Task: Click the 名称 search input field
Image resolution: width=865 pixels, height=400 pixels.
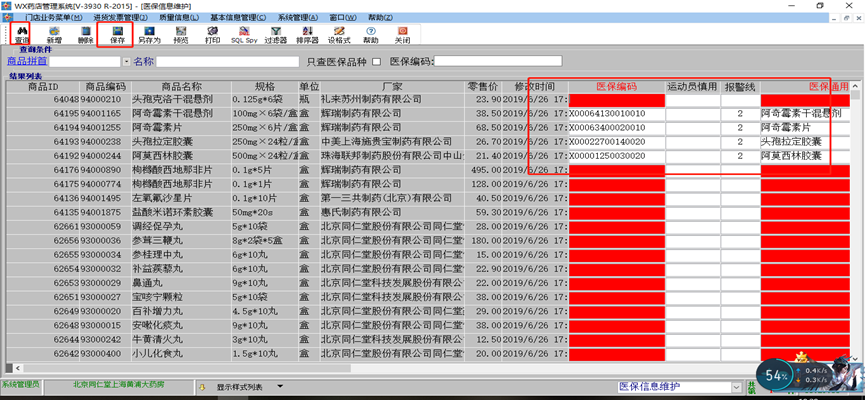Action: coord(227,62)
